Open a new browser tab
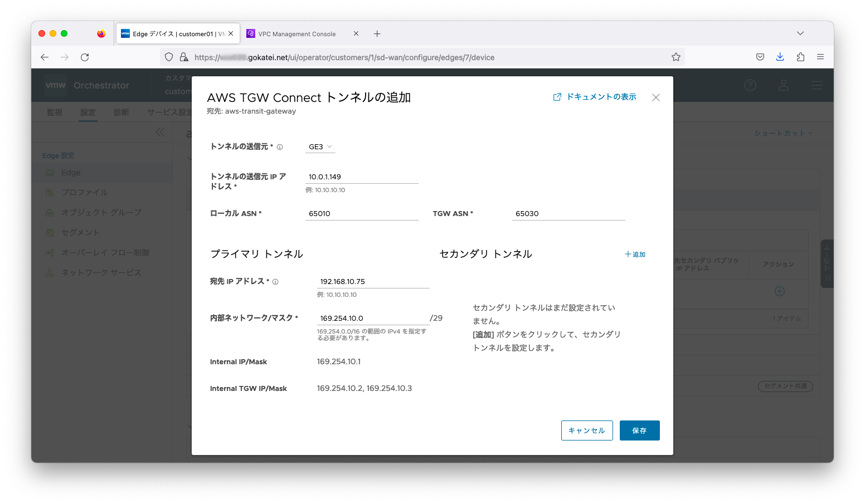This screenshot has height=504, width=865. click(x=377, y=34)
